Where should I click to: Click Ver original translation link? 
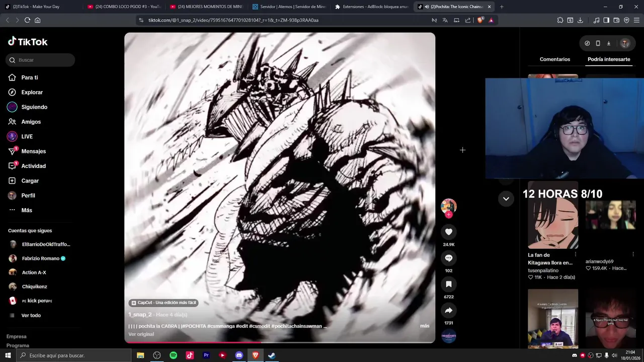(x=141, y=334)
